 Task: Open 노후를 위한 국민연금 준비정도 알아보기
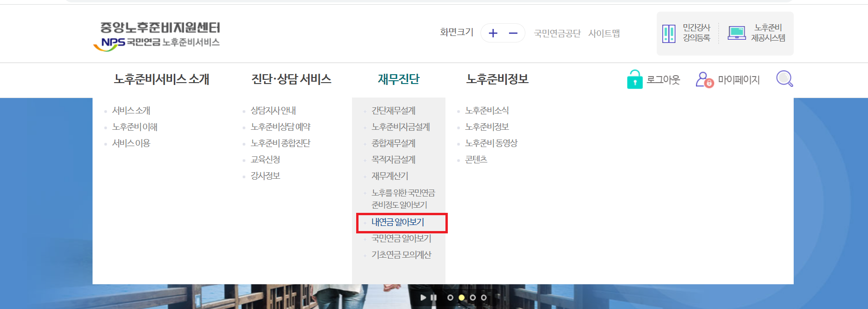[x=403, y=199]
